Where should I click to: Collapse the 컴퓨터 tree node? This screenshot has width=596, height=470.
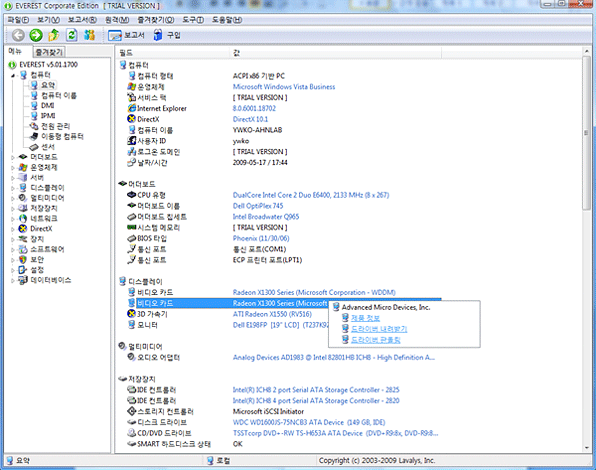pos(13,75)
